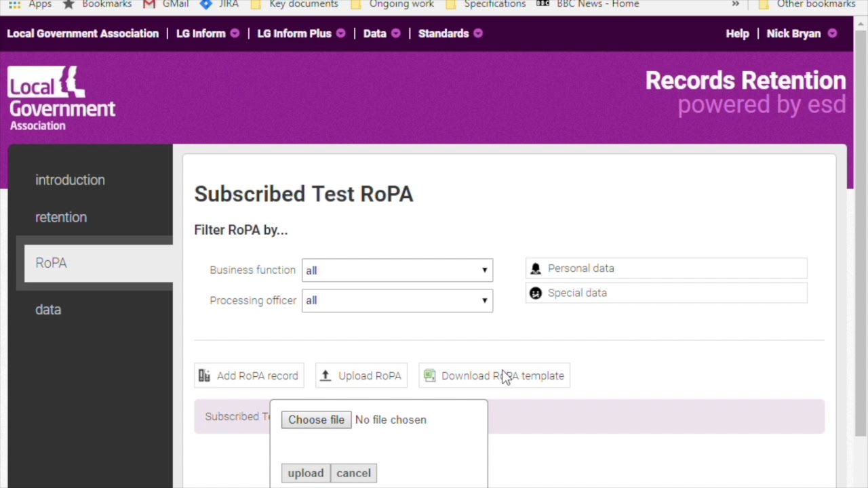Screen dimensions: 868x488
Task: Open the Local Government Association menu link
Action: [x=83, y=33]
